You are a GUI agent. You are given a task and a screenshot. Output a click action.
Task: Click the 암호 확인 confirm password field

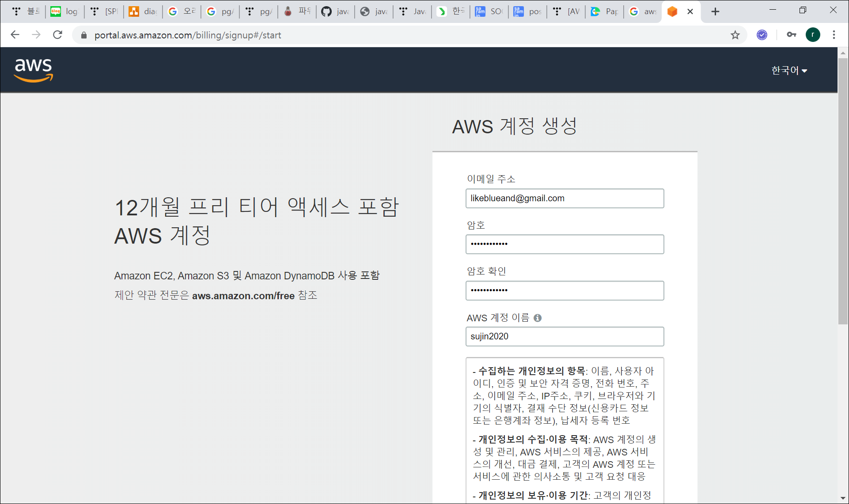(565, 291)
